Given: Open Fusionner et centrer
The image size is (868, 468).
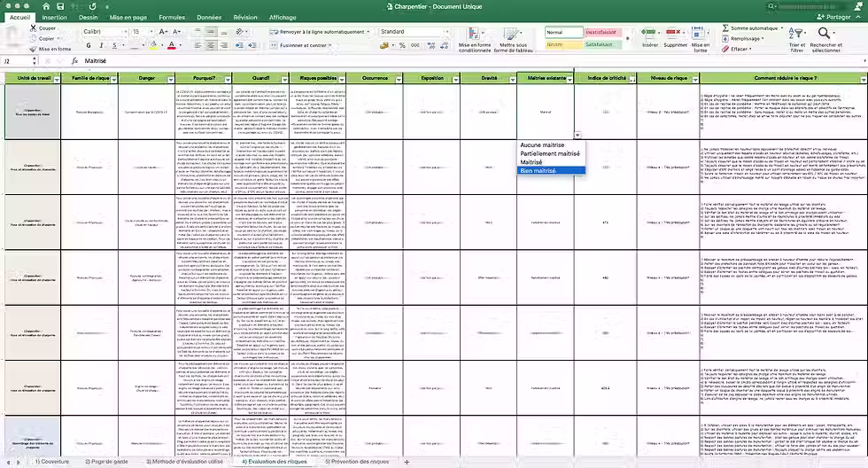Looking at the screenshot, I should click(x=301, y=45).
